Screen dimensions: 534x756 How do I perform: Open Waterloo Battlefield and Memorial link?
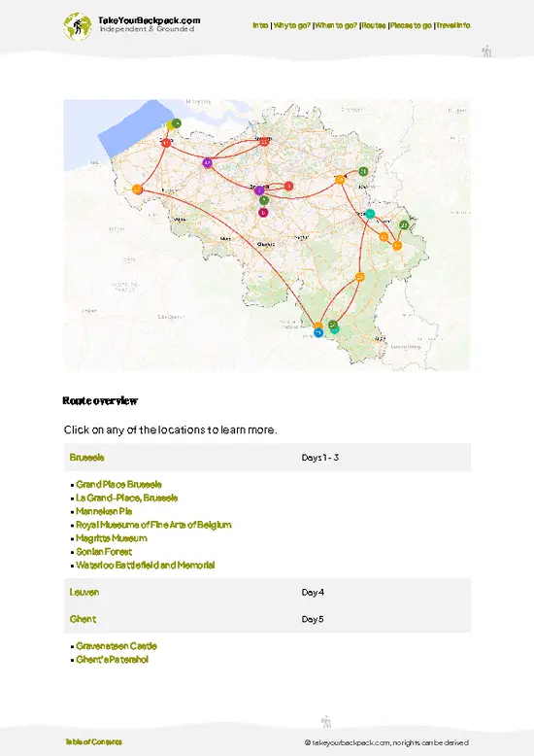(146, 566)
